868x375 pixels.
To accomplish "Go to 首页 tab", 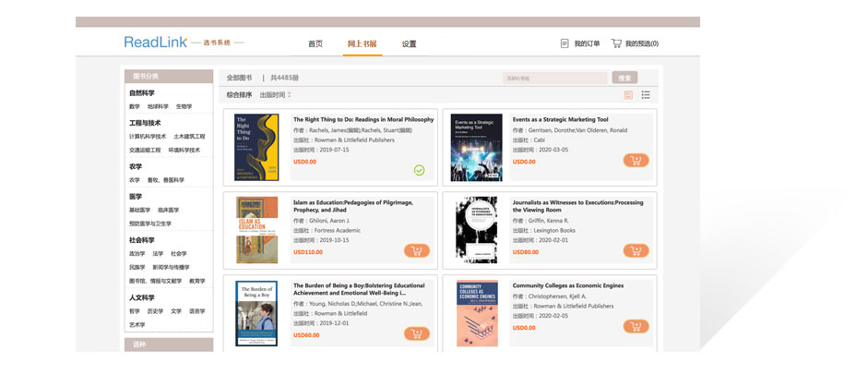I will pos(315,43).
